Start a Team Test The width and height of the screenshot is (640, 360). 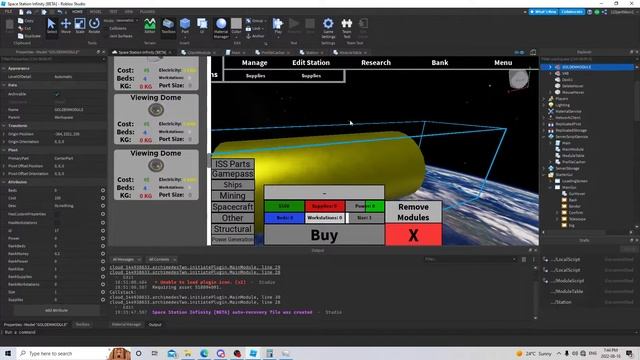[x=347, y=27]
